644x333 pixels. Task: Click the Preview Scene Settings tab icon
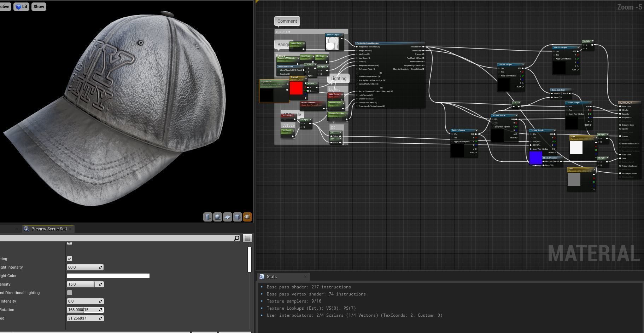(26, 229)
